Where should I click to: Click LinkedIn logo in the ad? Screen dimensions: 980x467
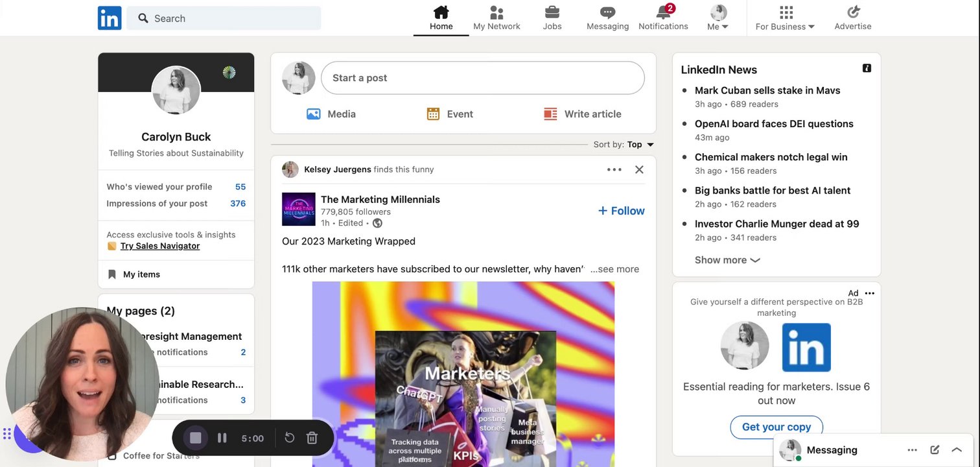[x=806, y=347]
